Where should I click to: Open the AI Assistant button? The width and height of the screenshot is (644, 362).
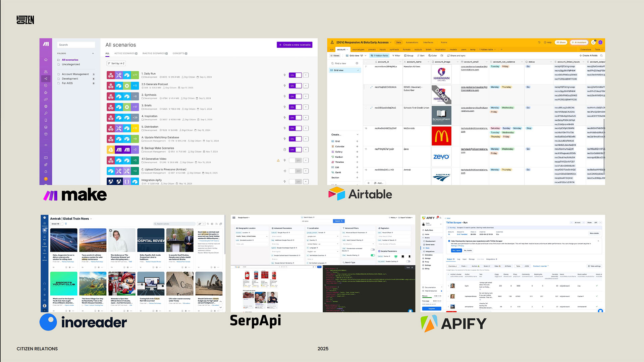[x=579, y=43]
